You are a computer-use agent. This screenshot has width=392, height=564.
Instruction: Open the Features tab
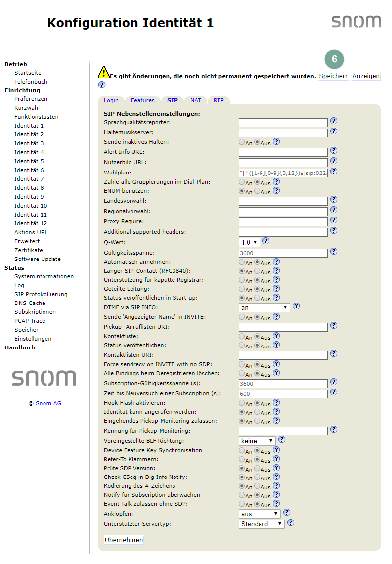pyautogui.click(x=142, y=100)
